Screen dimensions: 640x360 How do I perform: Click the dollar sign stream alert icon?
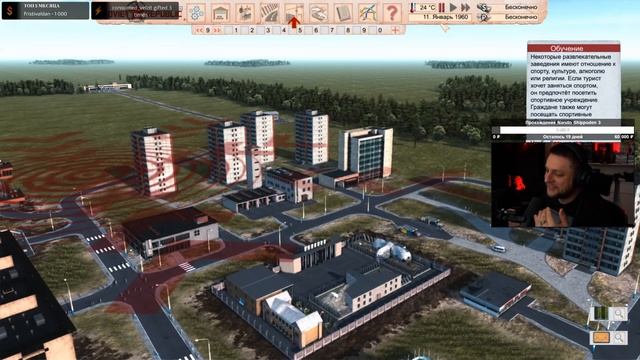pos(10,11)
